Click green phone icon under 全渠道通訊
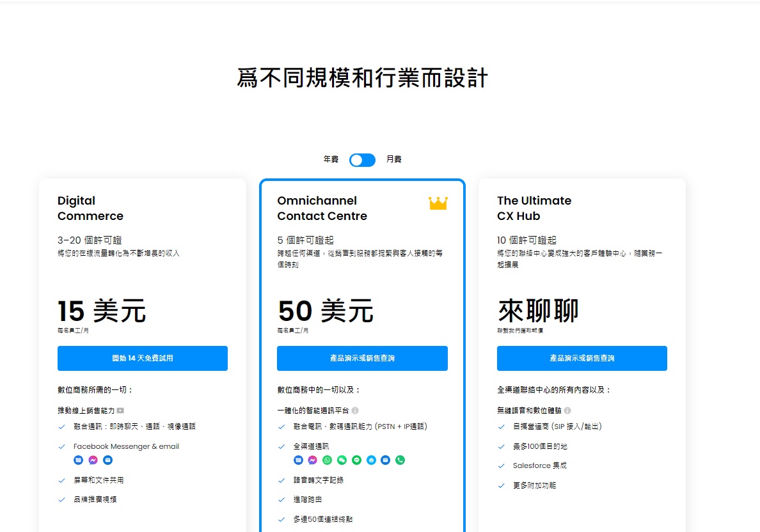This screenshot has width=760, height=532. (x=400, y=460)
